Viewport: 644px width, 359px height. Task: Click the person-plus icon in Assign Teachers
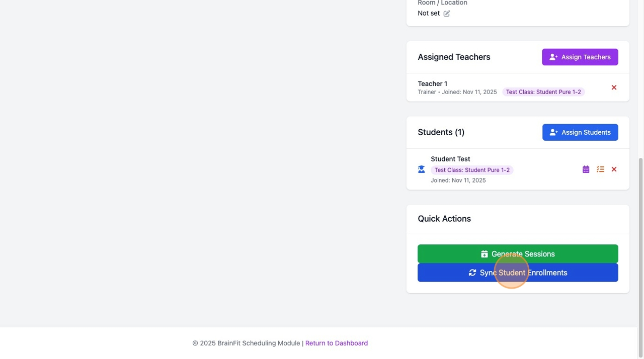pyautogui.click(x=553, y=57)
